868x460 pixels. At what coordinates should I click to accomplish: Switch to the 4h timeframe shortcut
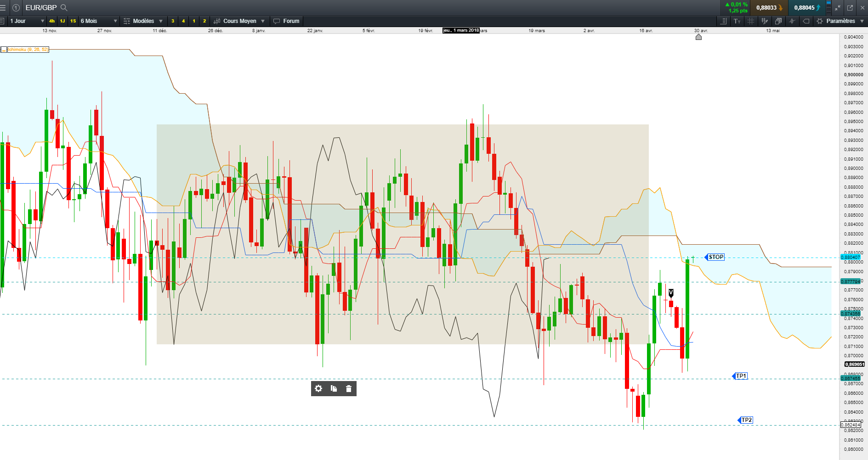pos(52,21)
